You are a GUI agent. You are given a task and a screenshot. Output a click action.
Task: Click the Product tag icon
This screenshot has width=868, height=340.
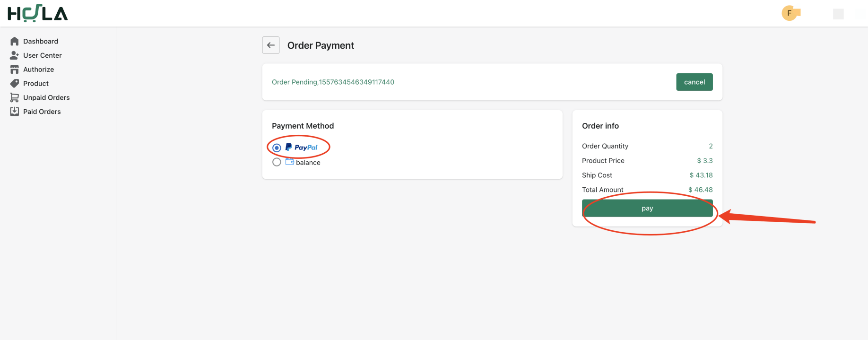[x=15, y=83]
